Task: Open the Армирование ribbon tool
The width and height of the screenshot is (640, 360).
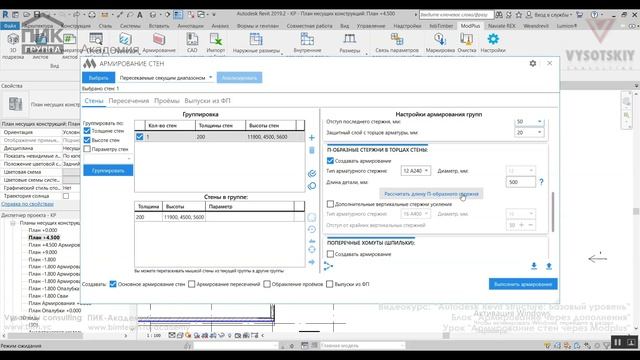Action: pyautogui.click(x=159, y=43)
